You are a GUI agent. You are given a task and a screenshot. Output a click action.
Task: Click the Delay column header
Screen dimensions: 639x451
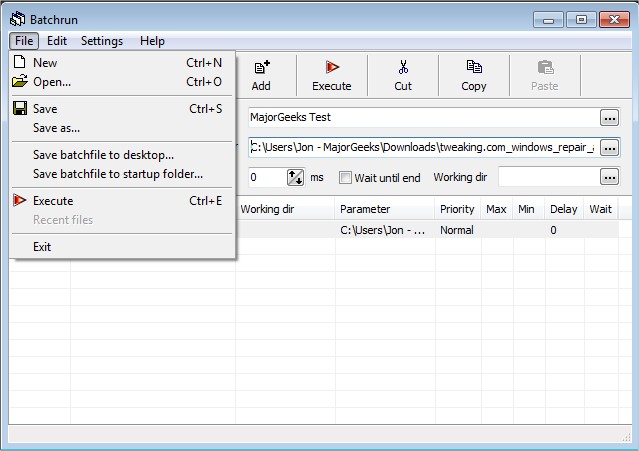click(564, 209)
